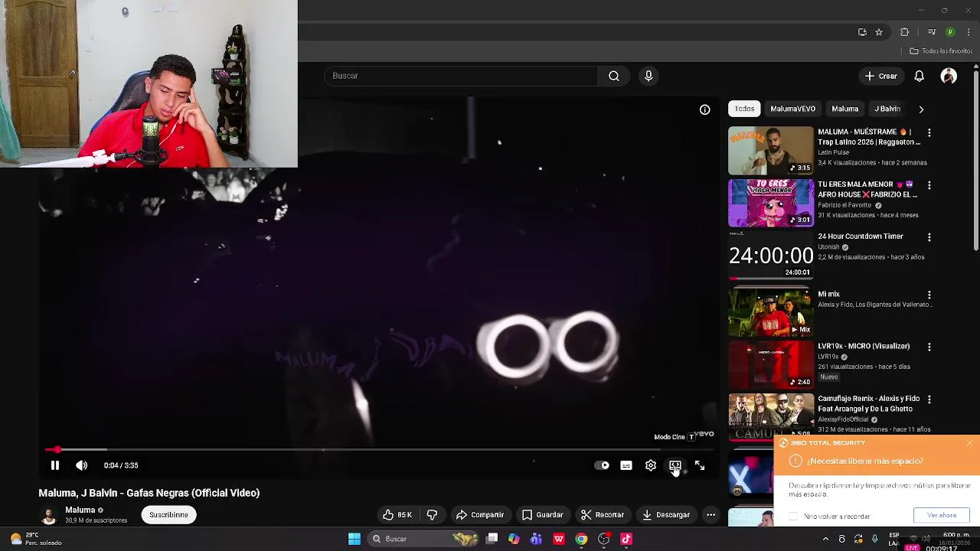Screen dimensions: 980x551
Task: Open options for Camuflaje Remix video
Action: (x=929, y=399)
